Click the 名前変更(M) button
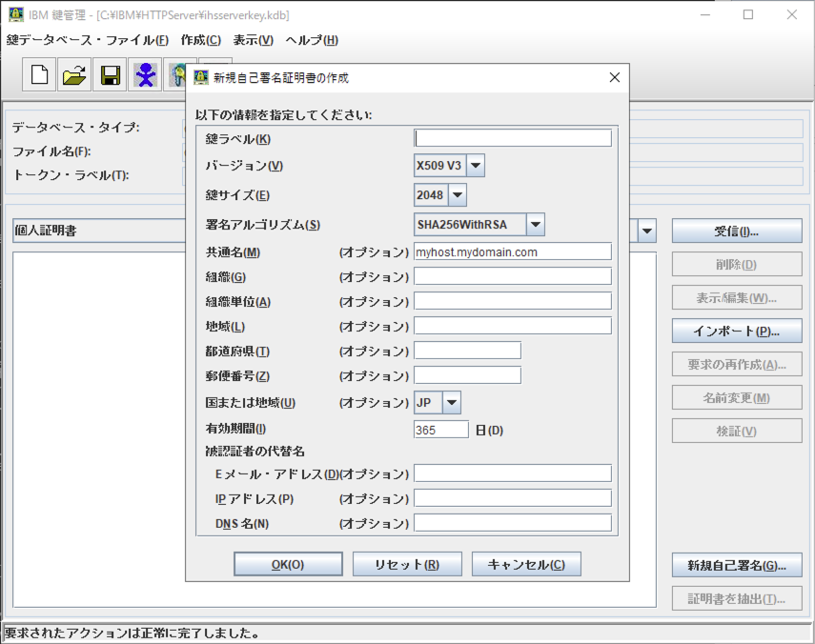The height and width of the screenshot is (644, 815). click(x=737, y=398)
